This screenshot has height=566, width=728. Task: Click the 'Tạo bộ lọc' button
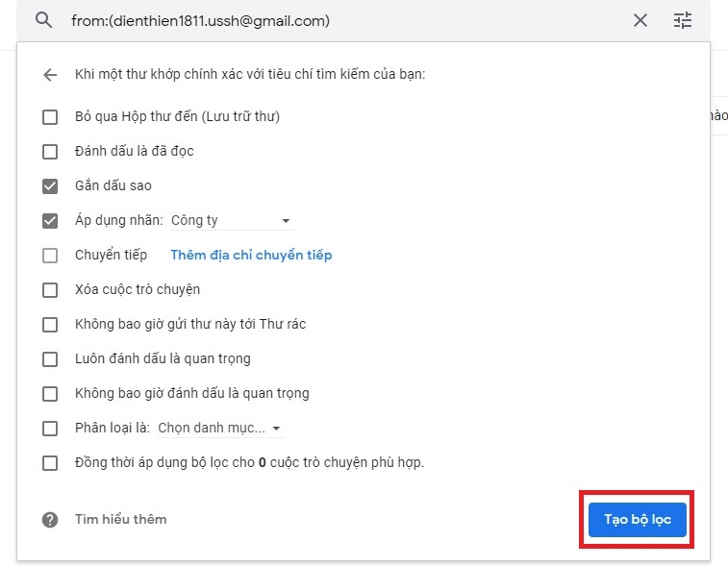(637, 520)
